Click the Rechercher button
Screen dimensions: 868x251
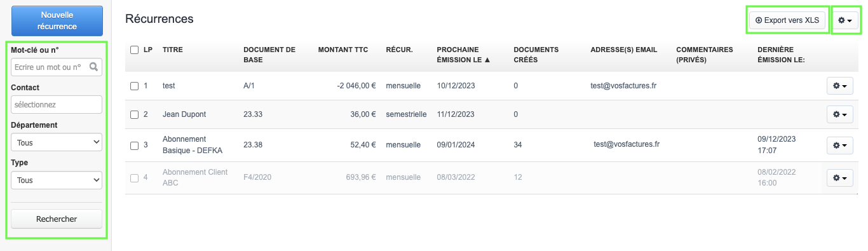tap(57, 219)
